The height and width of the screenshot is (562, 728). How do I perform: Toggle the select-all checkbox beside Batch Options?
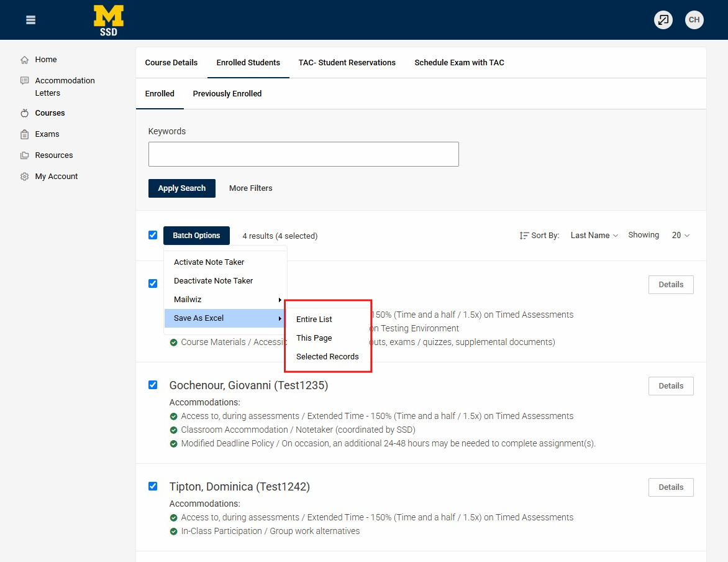pyautogui.click(x=153, y=235)
